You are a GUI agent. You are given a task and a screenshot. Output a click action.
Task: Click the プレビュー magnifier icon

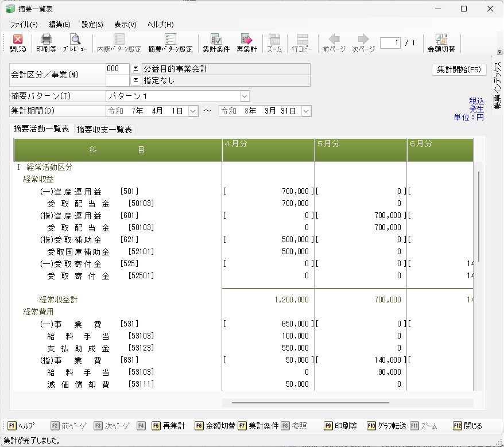75,43
